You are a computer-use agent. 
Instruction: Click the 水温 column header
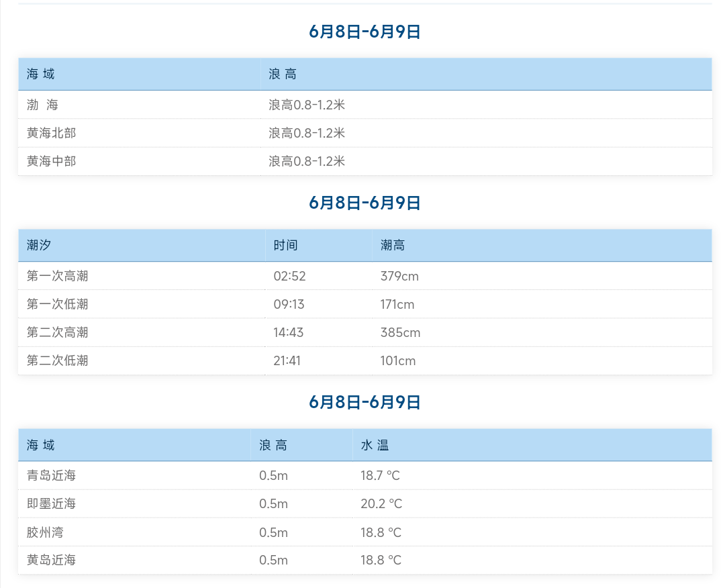coord(375,445)
